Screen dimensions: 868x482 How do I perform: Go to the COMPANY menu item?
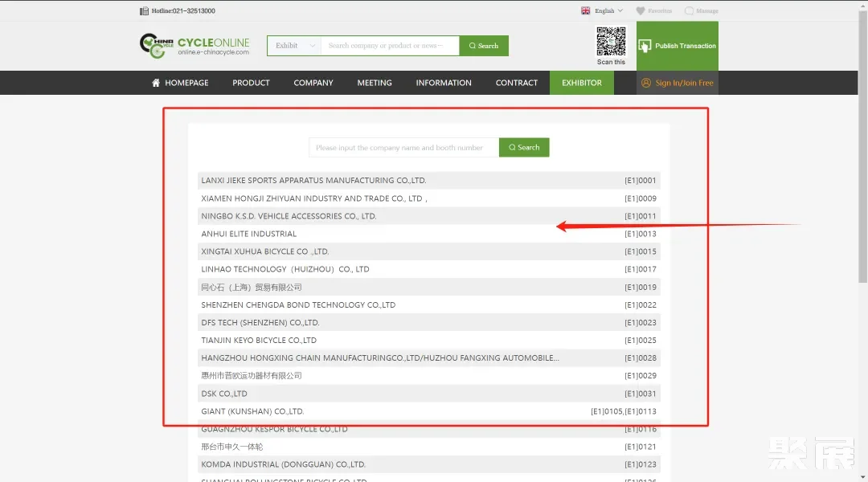click(313, 83)
